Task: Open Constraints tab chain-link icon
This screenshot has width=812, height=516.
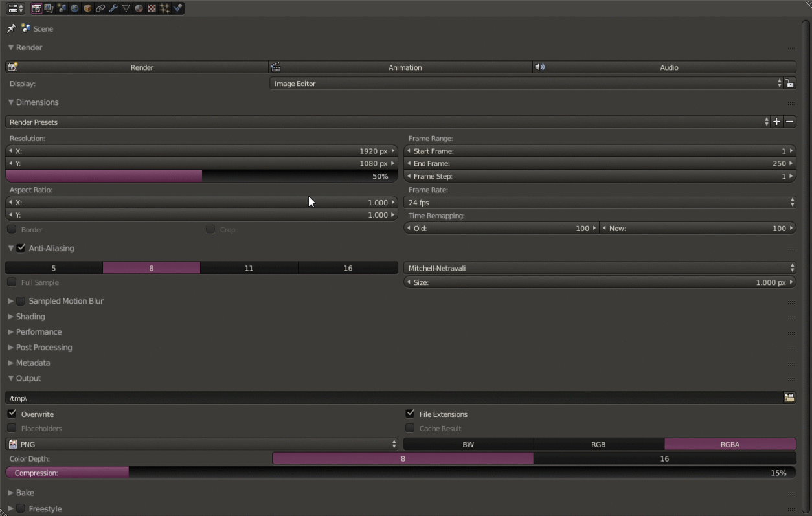Action: (x=100, y=8)
